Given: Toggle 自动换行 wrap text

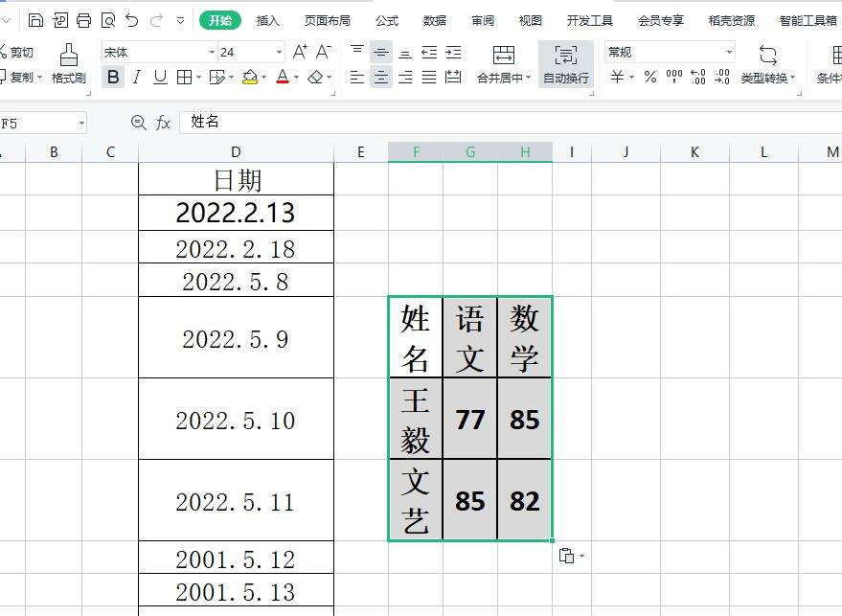Looking at the screenshot, I should click(x=566, y=64).
